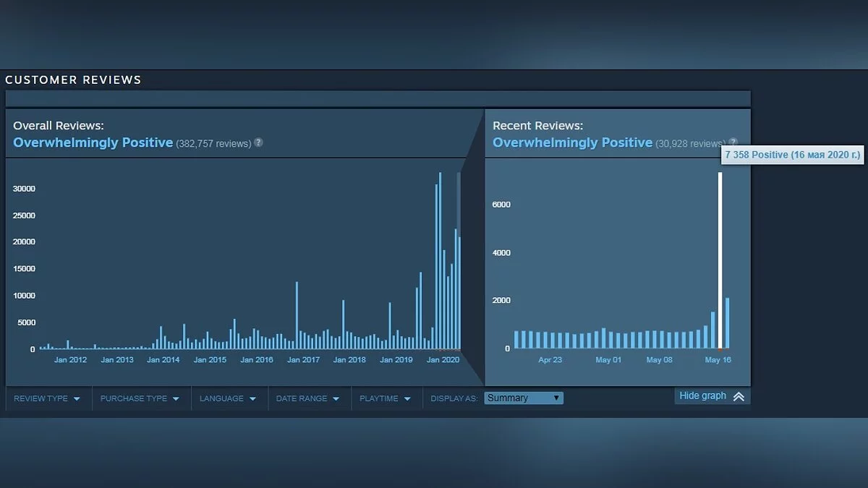Click the 30,928 reviews count text
Screen dimensions: 868x488
pyautogui.click(x=690, y=143)
